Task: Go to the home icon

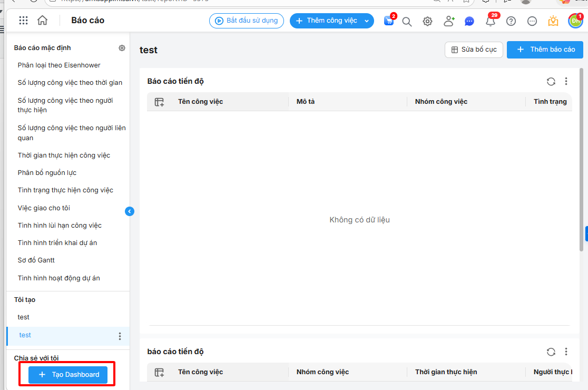Action: [42, 20]
